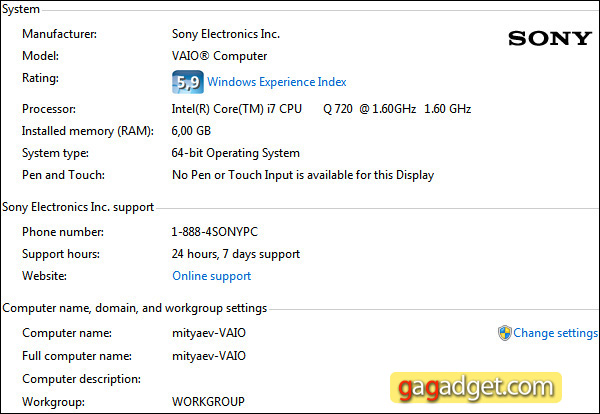
Task: Select the 6,00 GB installed memory value
Action: point(191,131)
